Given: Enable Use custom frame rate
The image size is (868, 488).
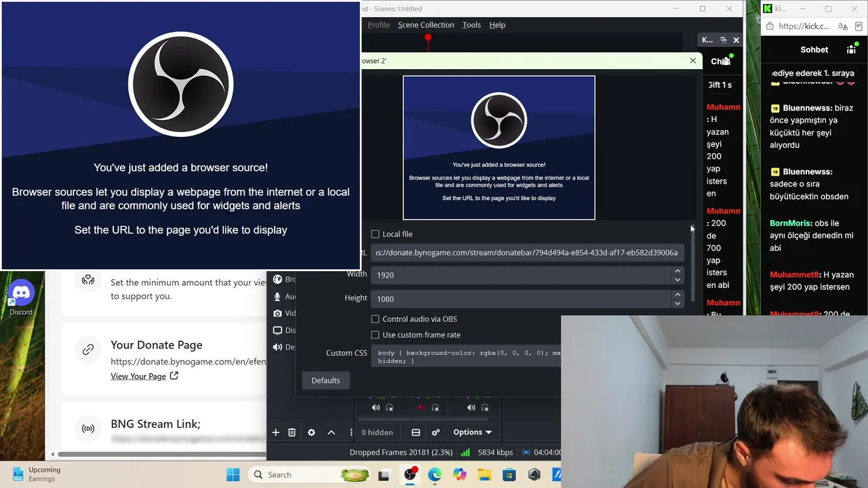Looking at the screenshot, I should click(375, 335).
